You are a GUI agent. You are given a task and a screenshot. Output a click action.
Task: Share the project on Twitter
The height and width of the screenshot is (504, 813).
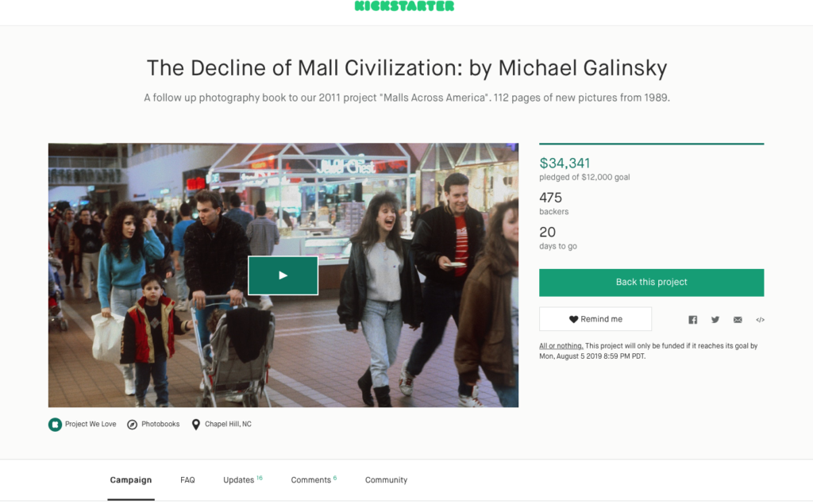(715, 319)
